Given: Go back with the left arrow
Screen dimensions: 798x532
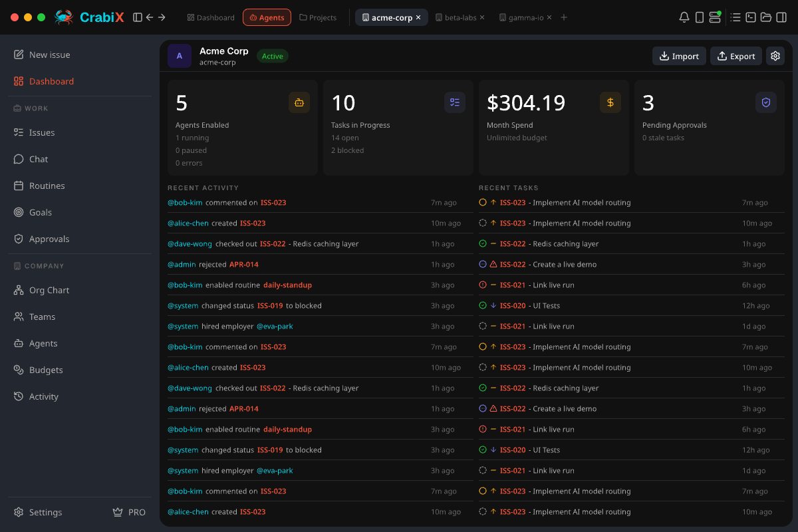Looking at the screenshot, I should (150, 17).
